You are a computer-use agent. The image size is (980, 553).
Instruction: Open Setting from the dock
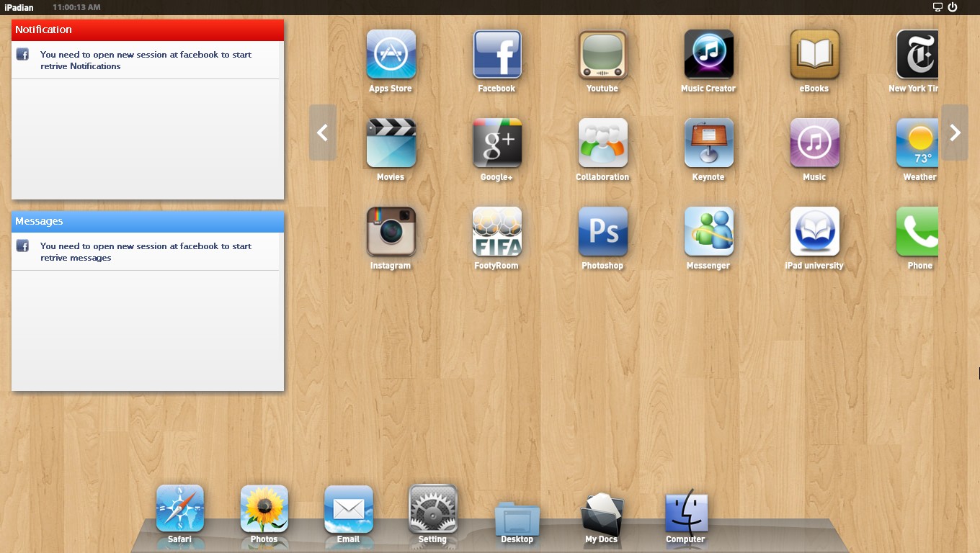[x=433, y=508]
